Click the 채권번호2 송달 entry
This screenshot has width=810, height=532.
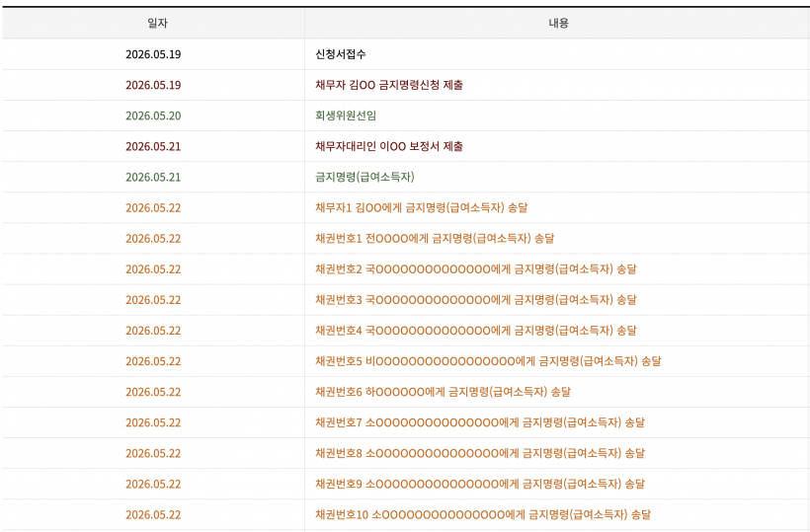pos(476,269)
